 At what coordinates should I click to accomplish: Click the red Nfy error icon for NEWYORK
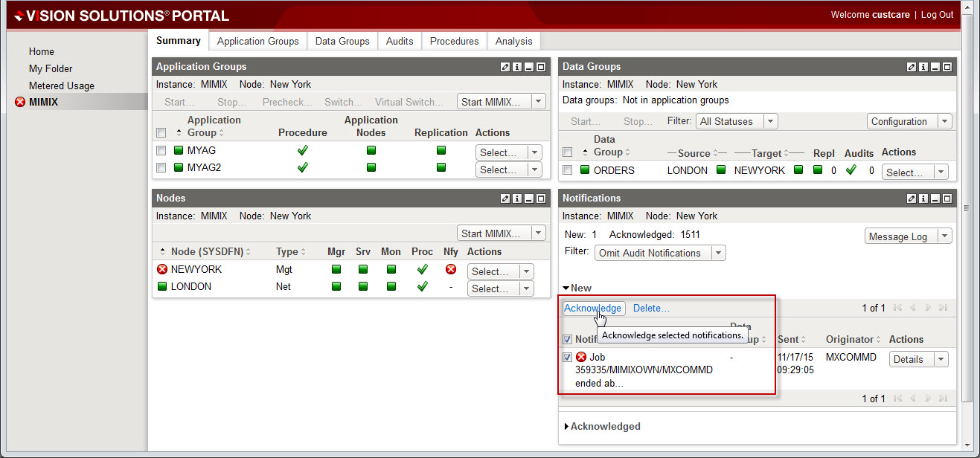[450, 269]
